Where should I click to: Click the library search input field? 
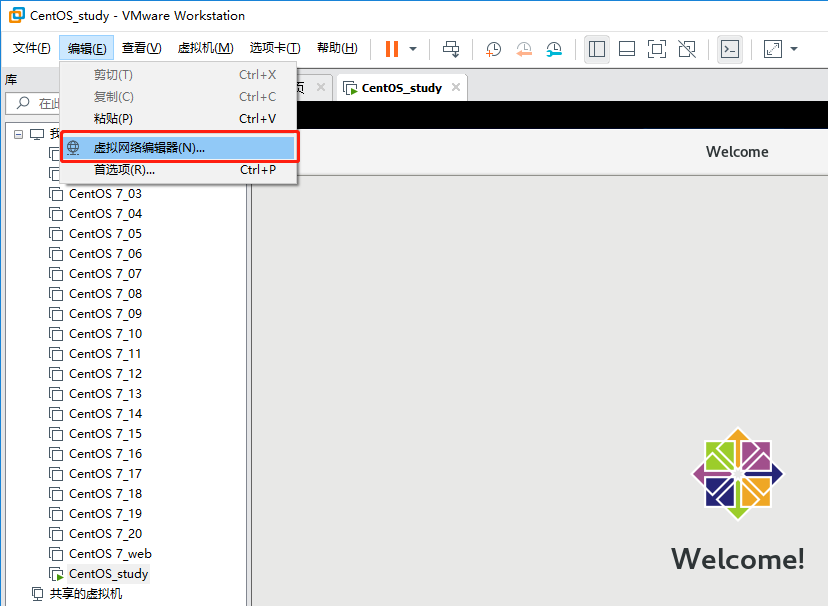(40, 103)
